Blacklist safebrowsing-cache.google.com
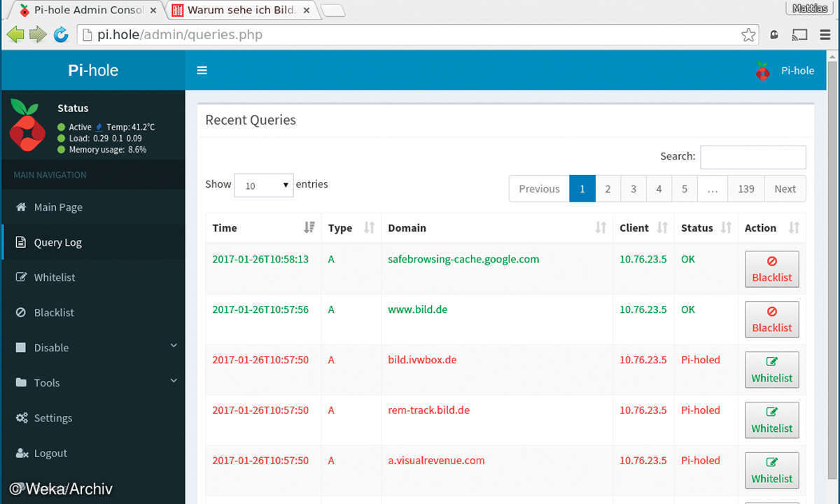This screenshot has width=840, height=504. coord(771,269)
